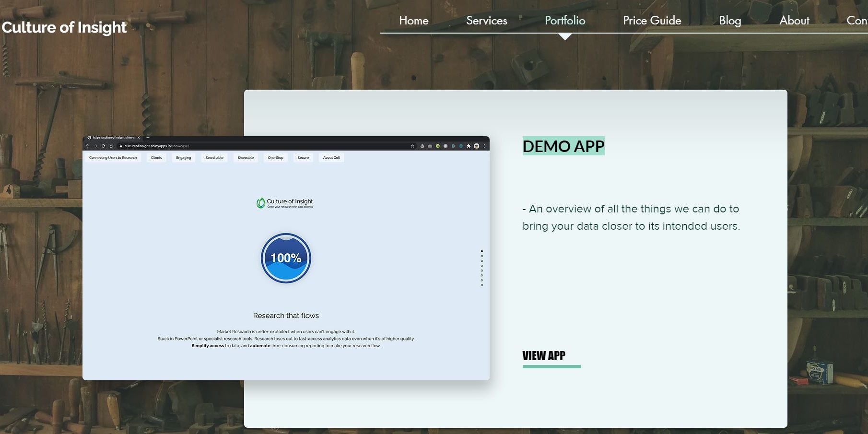Go to the Services page

[x=486, y=21]
